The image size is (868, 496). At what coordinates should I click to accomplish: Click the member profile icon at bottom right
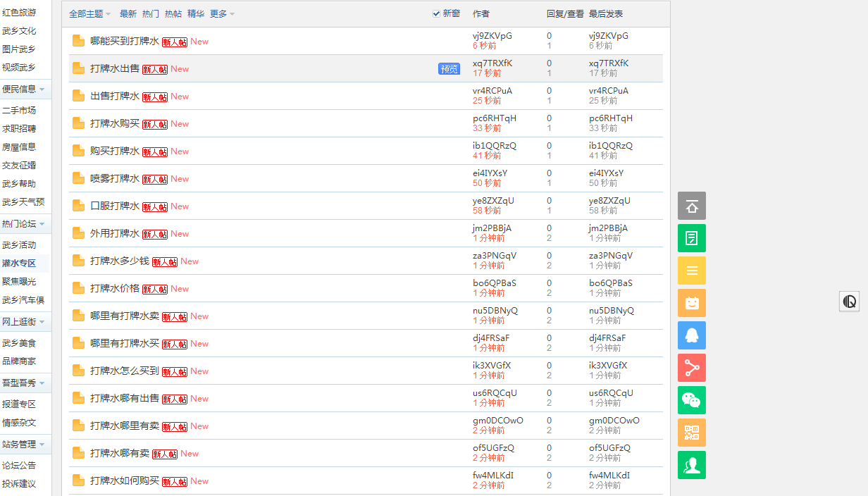[x=691, y=465]
